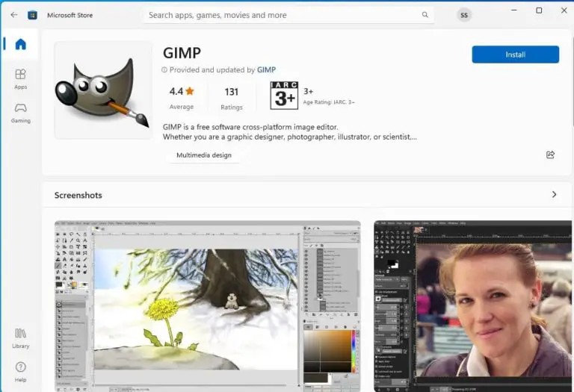Image resolution: width=574 pixels, height=392 pixels.
Task: Open the dandelion painting screenshot
Action: point(207,306)
